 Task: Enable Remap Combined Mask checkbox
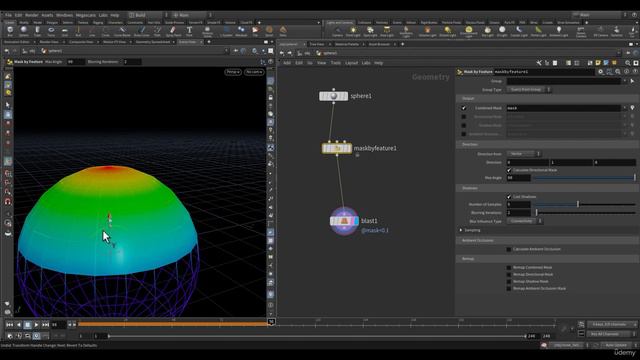coord(509,268)
